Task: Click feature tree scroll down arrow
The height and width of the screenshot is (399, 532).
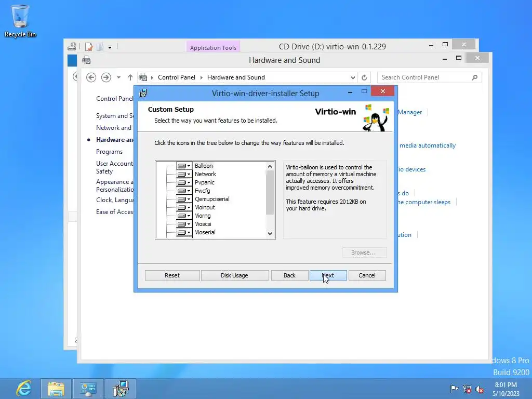Action: point(270,233)
